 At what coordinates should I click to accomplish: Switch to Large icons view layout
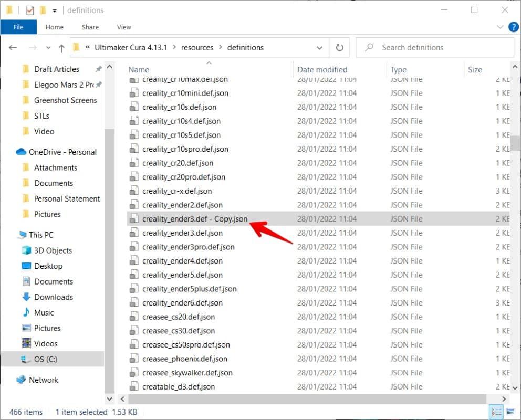[x=510, y=412]
